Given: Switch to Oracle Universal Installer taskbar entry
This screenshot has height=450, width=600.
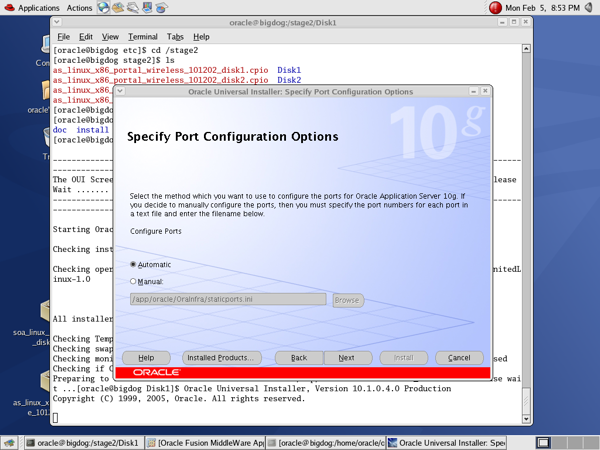Looking at the screenshot, I should 447,443.
